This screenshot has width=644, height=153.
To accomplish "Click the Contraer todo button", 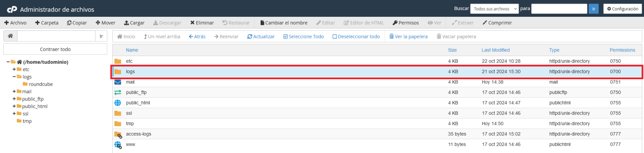I will pos(55,49).
